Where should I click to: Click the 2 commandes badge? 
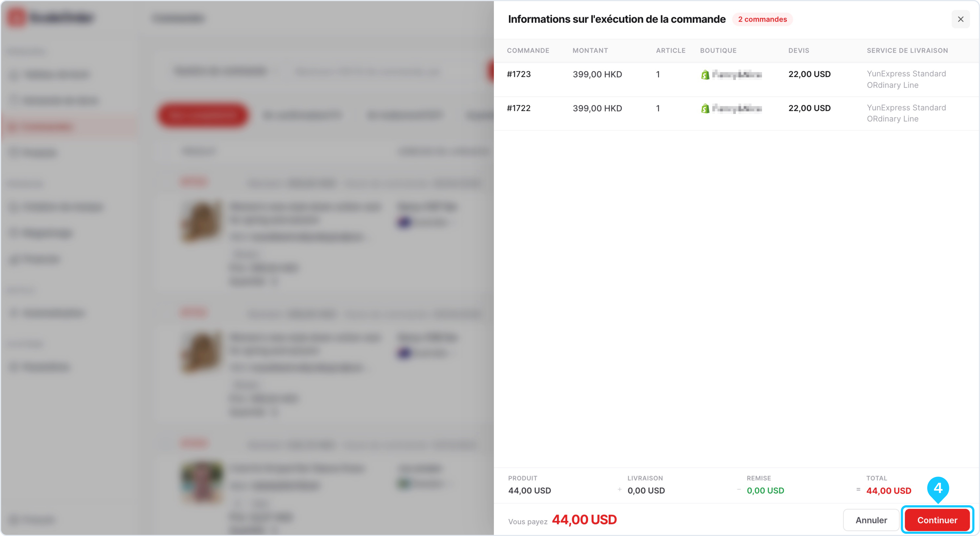point(762,19)
